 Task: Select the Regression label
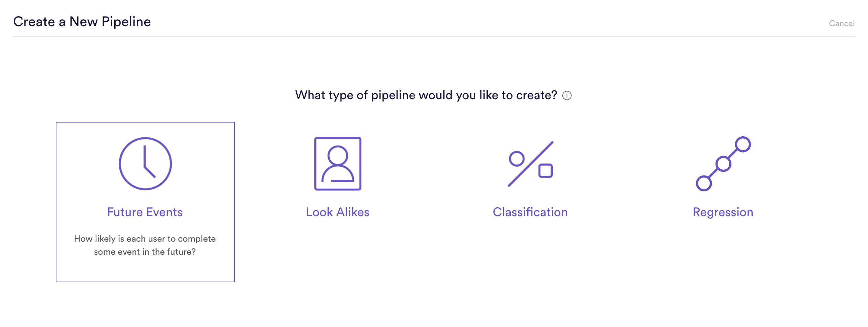723,213
